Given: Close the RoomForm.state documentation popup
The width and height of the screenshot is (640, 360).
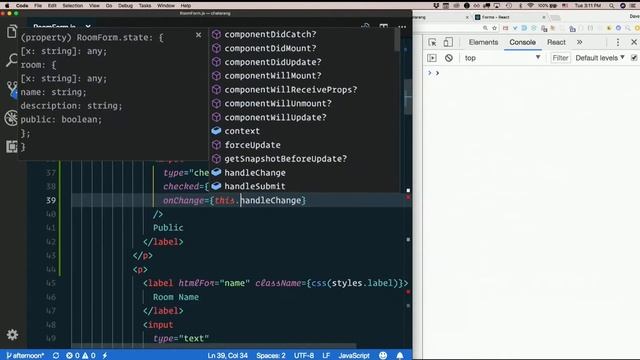Looking at the screenshot, I should [198, 35].
